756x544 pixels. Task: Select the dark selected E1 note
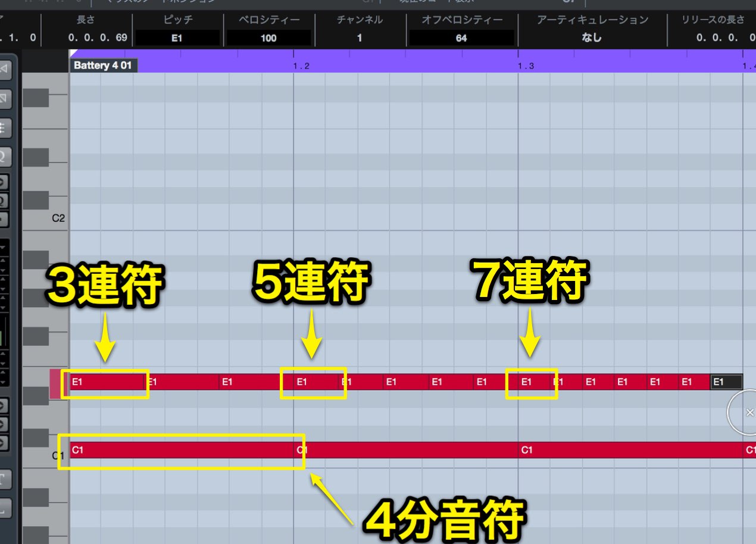726,382
